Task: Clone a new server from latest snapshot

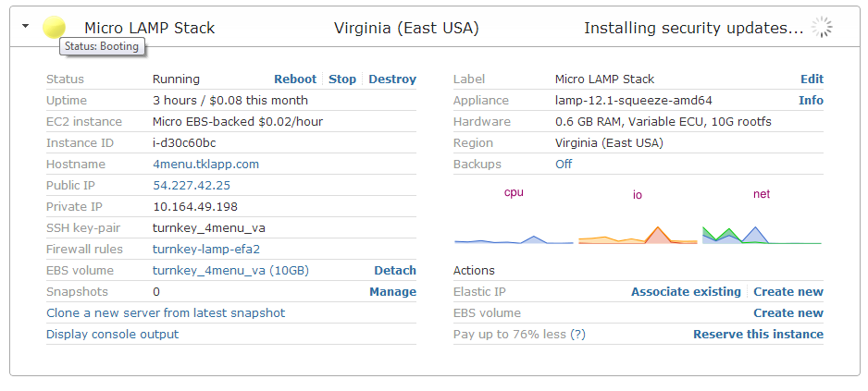Action: (x=166, y=313)
